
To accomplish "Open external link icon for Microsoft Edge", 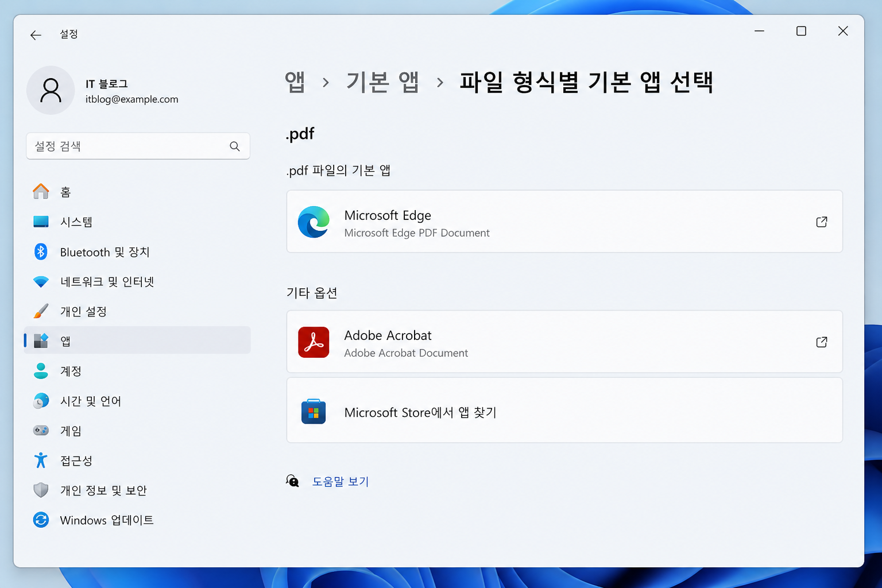I will click(822, 222).
